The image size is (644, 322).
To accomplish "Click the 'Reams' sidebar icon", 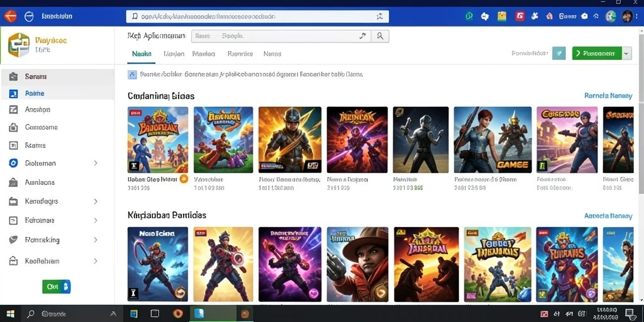I will click(14, 145).
